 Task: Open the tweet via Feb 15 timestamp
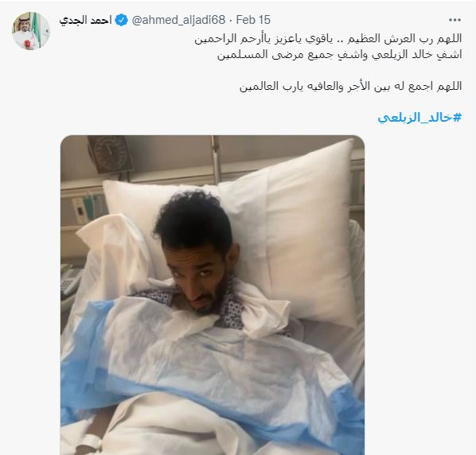253,20
